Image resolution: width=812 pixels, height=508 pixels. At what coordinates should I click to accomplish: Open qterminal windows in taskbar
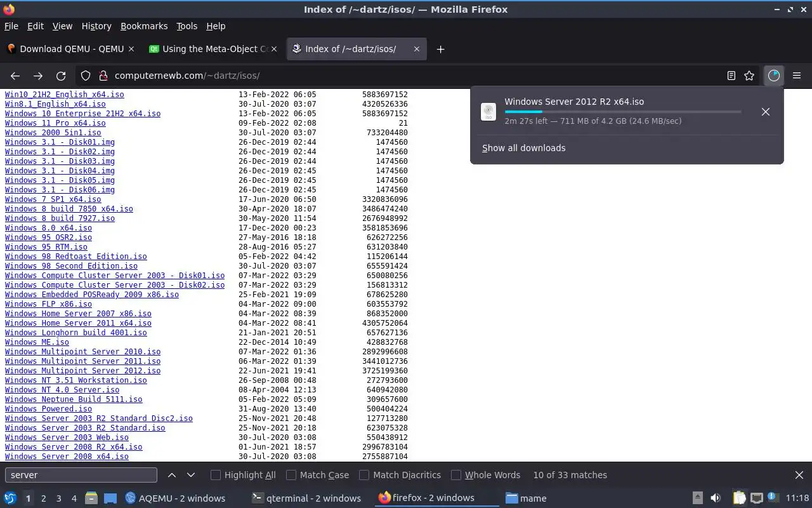[307, 498]
